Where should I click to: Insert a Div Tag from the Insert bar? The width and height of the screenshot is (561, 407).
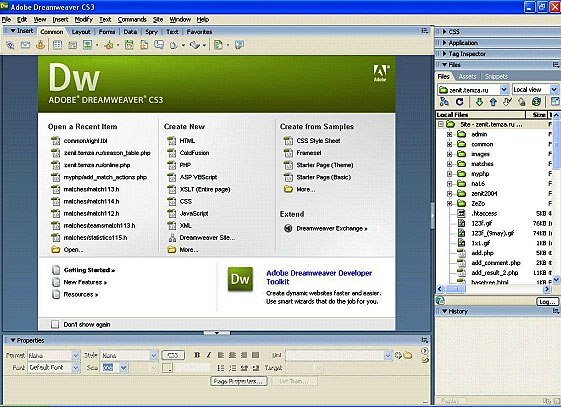tap(72, 45)
